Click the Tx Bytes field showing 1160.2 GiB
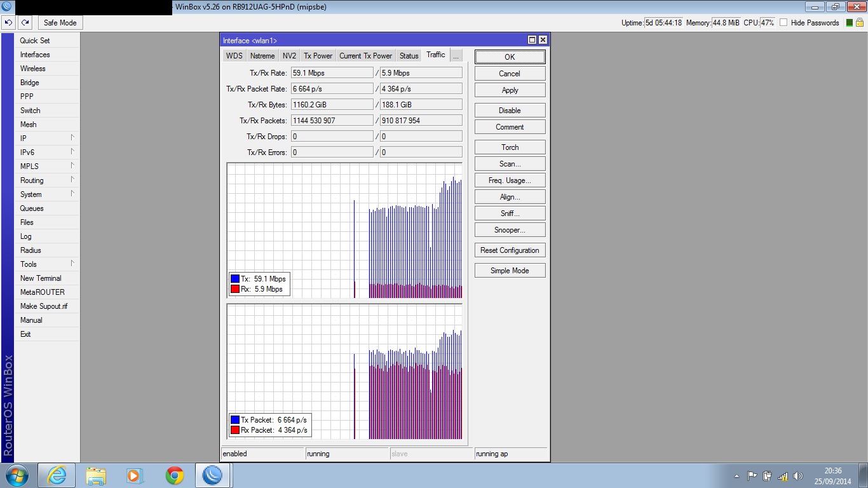This screenshot has width=868, height=488. click(x=332, y=105)
